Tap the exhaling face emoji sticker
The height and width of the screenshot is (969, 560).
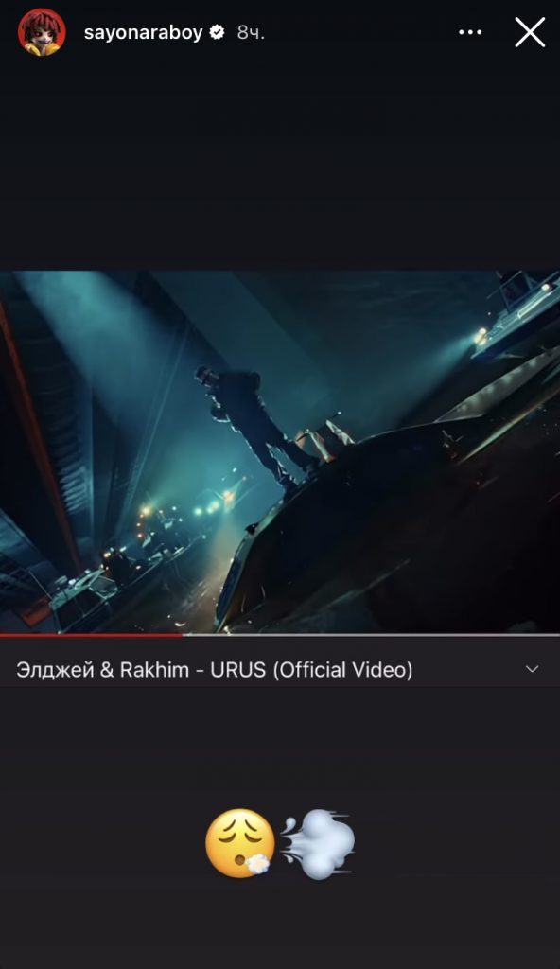pyautogui.click(x=240, y=843)
